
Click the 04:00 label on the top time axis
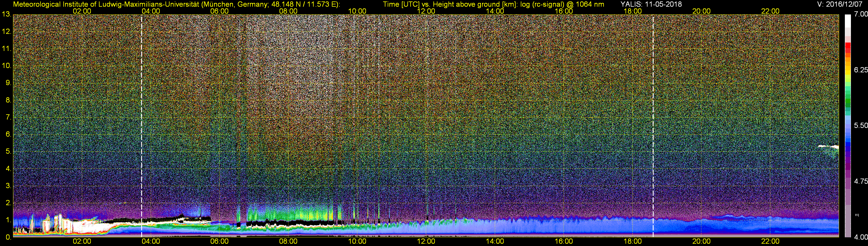pos(151,11)
